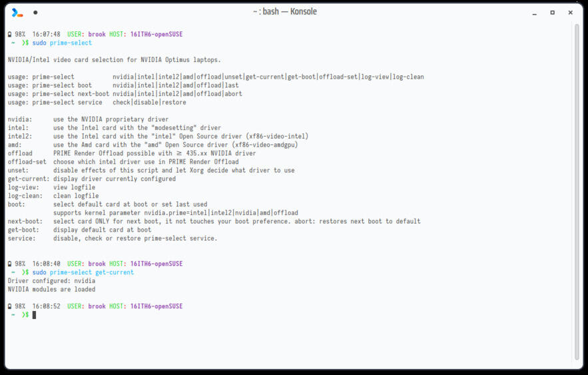Click the pin dot button beside Konsole icon
The width and height of the screenshot is (588, 375).
pyautogui.click(x=35, y=13)
